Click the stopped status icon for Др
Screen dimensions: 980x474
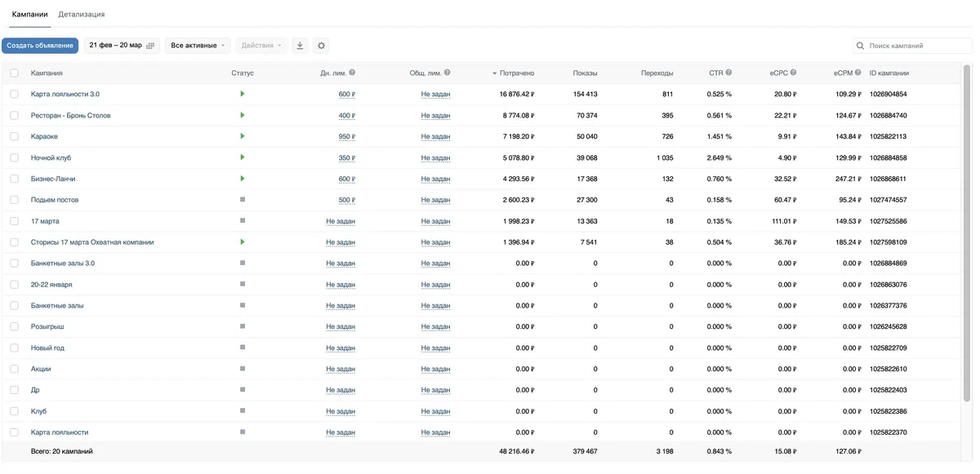243,390
